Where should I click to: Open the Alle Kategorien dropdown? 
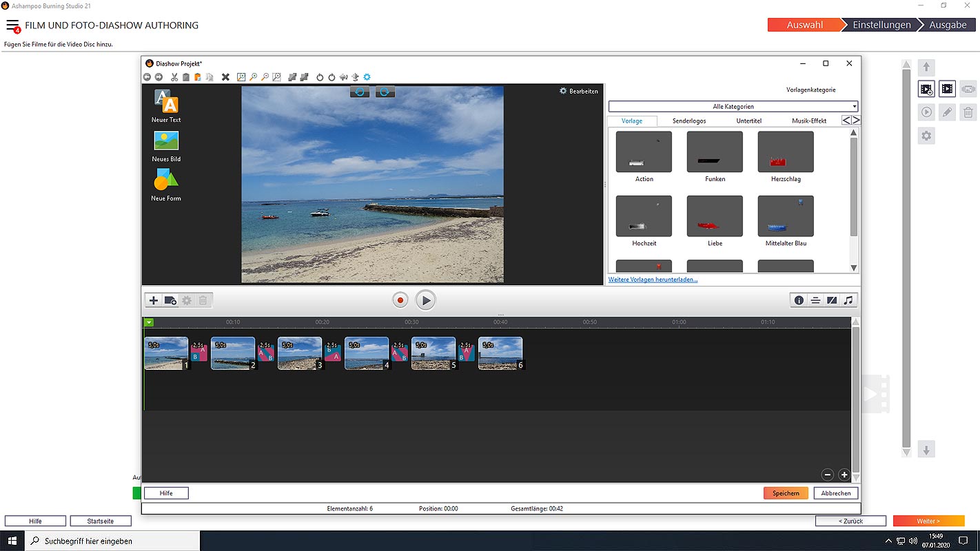tap(733, 107)
